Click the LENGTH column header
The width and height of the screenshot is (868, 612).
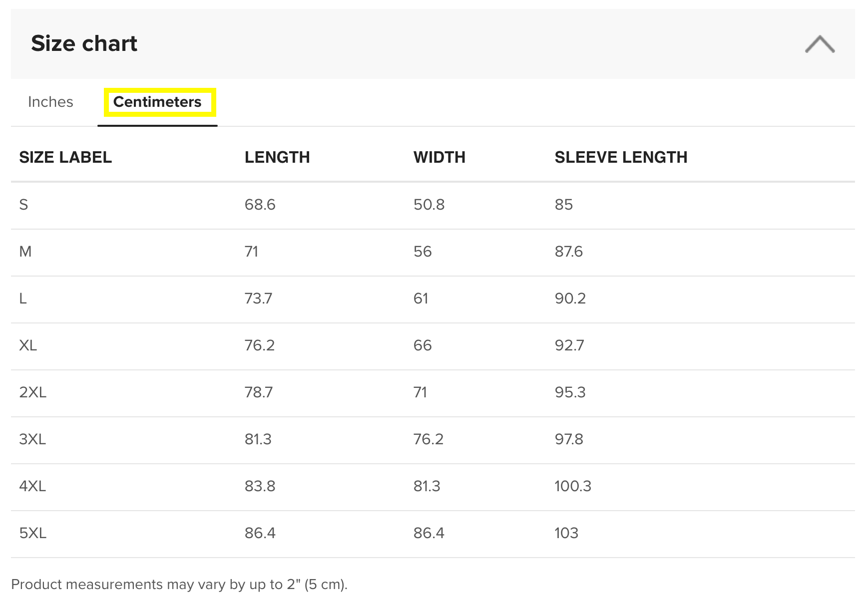[x=277, y=157]
